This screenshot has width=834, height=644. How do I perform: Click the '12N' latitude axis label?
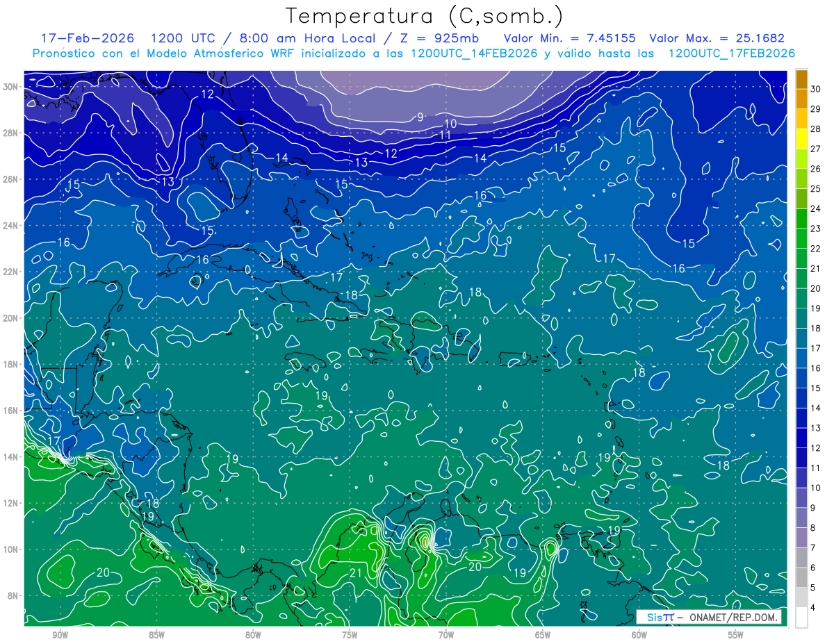click(x=12, y=503)
